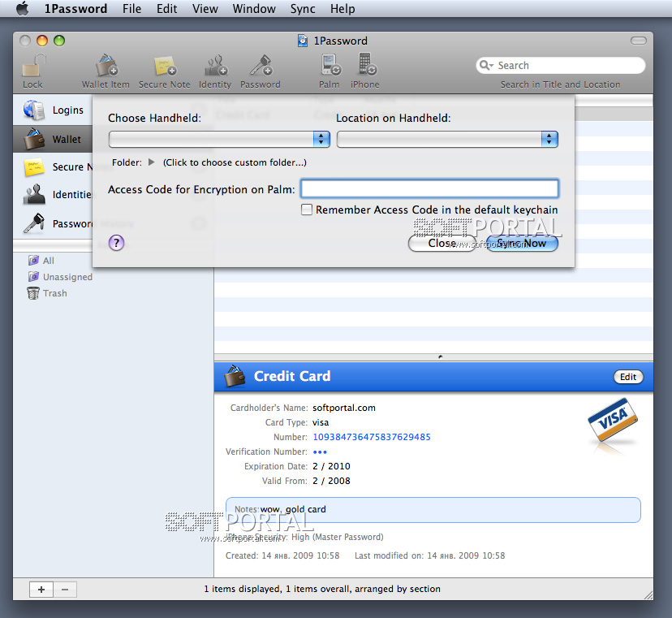Click 'Search in Title and Location' label
Screen dimensions: 672x618
pyautogui.click(x=560, y=84)
